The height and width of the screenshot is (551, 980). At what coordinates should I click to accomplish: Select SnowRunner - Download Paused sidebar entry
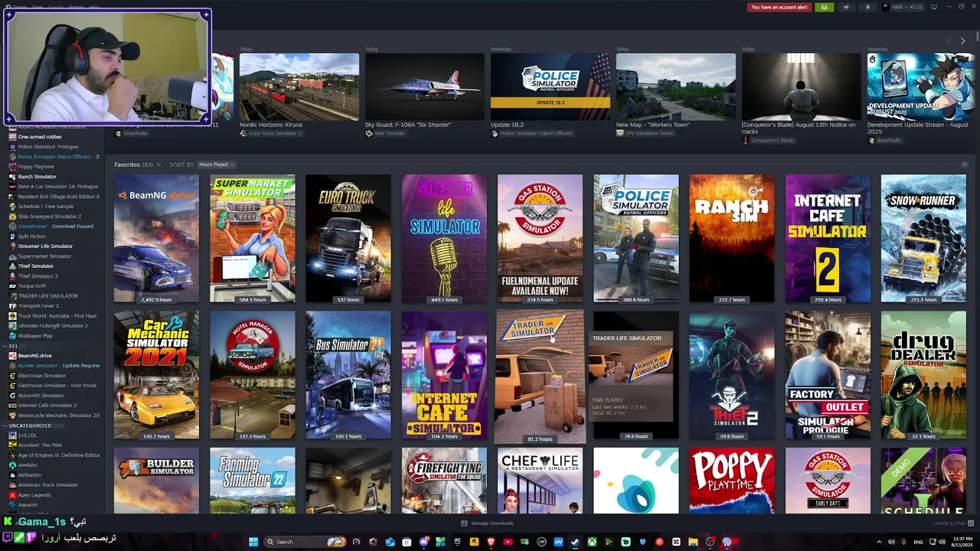[55, 227]
